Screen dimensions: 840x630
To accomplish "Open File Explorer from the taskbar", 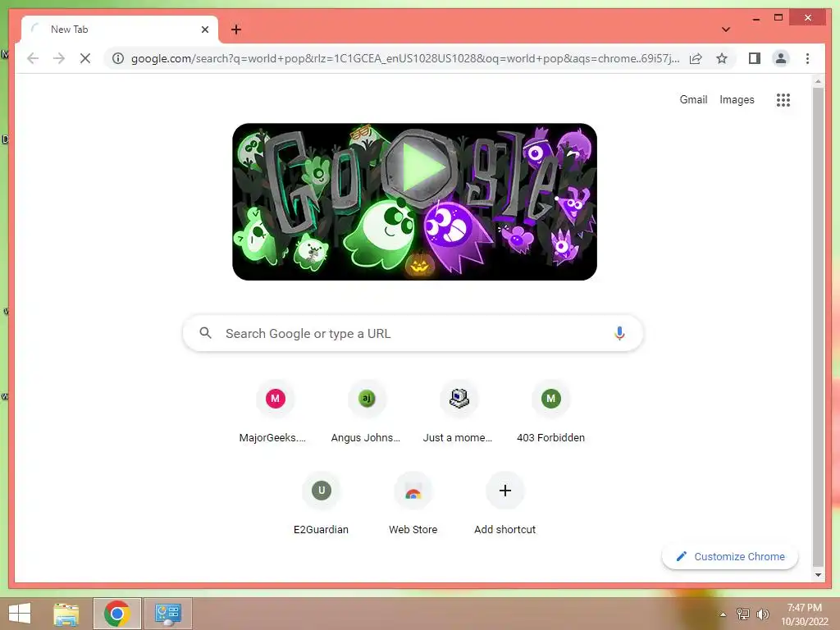I will (x=66, y=614).
